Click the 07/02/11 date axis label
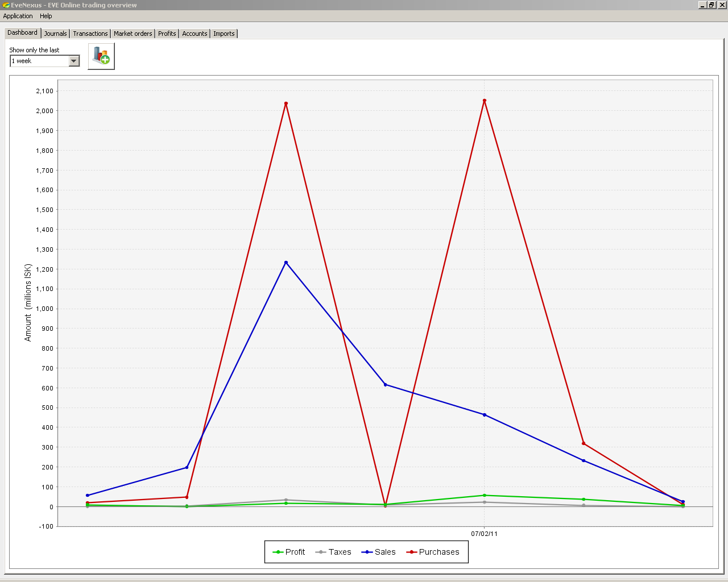728x582 pixels. tap(484, 534)
